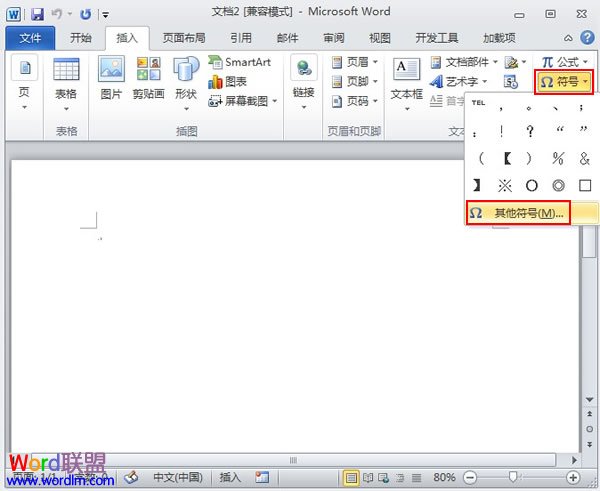Image resolution: width=600 pixels, height=491 pixels.
Task: Switch to the 开始 tab
Action: (x=81, y=38)
